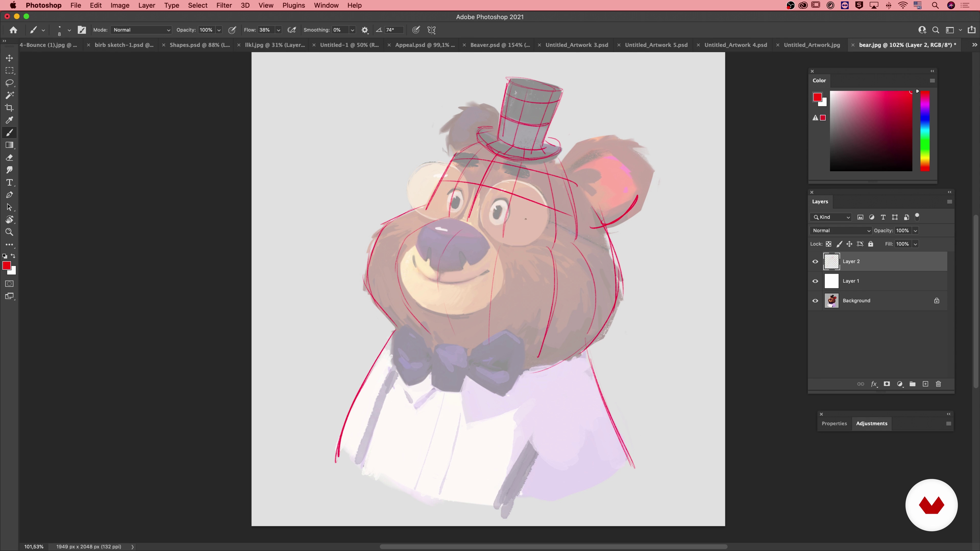This screenshot has width=980, height=551.
Task: Select the Pen tool
Action: point(9,195)
